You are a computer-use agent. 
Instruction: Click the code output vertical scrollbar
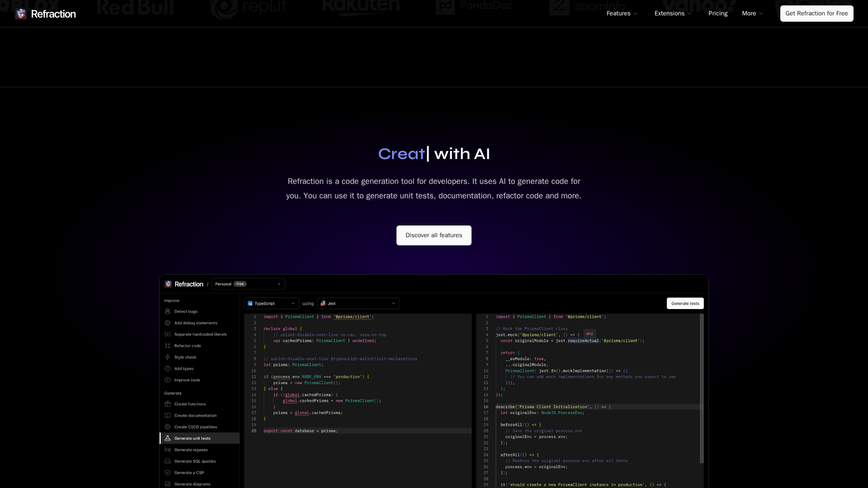click(x=702, y=389)
